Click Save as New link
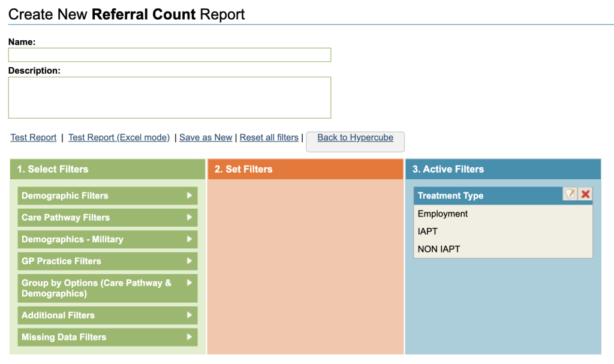The height and width of the screenshot is (364, 614). (206, 137)
